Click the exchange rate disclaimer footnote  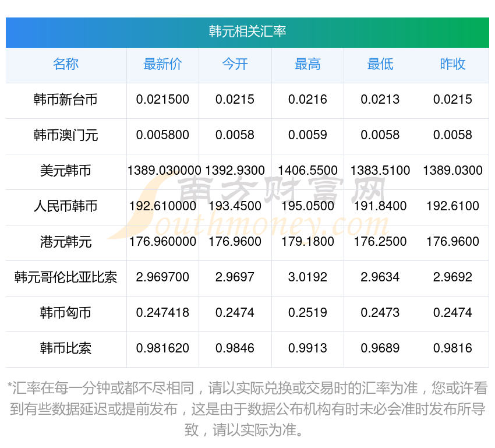(x=248, y=409)
